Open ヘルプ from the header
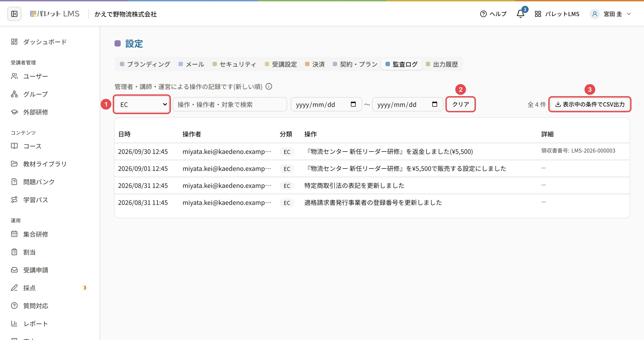 (493, 14)
